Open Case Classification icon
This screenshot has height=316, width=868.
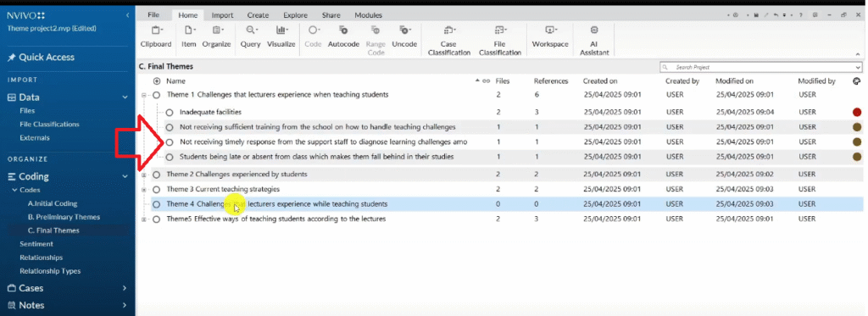[x=448, y=30]
